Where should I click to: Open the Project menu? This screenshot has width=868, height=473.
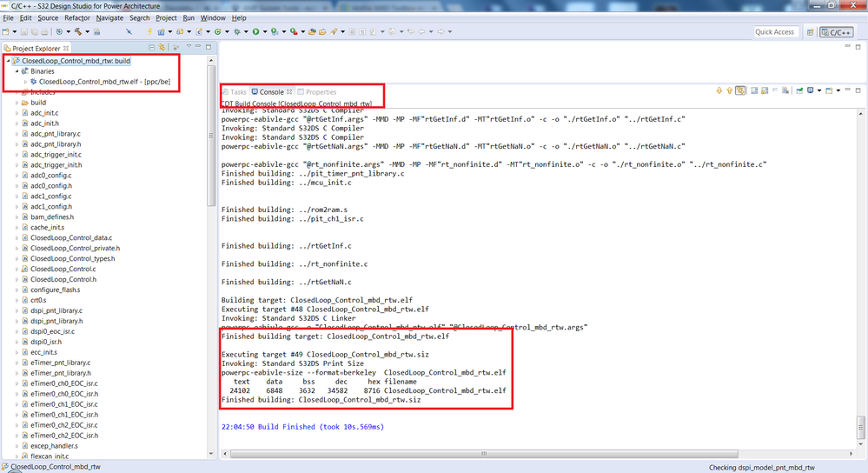point(166,17)
